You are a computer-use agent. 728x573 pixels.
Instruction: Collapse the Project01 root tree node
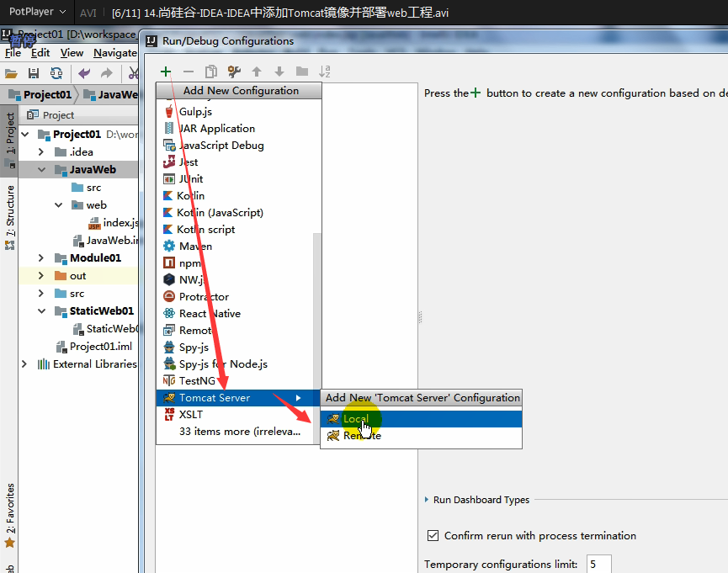(25, 134)
